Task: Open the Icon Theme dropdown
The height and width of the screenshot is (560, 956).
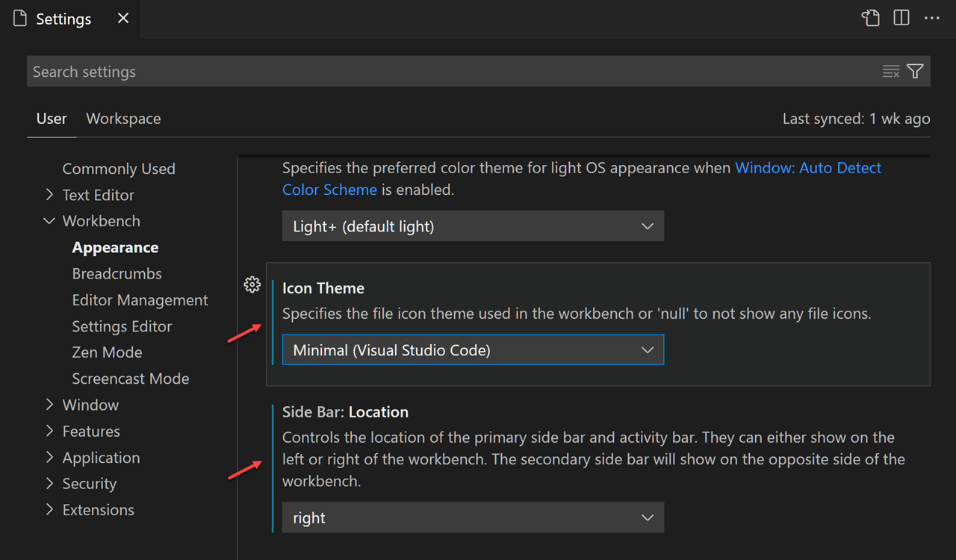Action: pos(472,349)
